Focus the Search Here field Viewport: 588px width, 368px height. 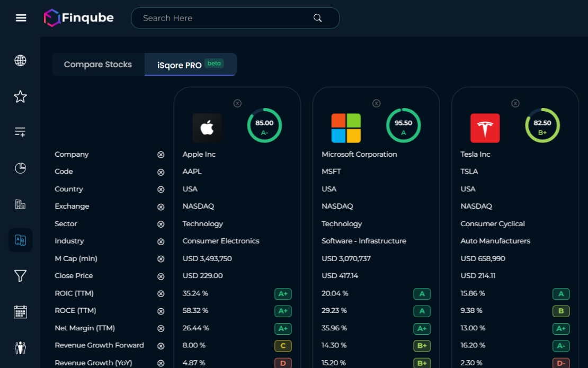[x=235, y=18]
